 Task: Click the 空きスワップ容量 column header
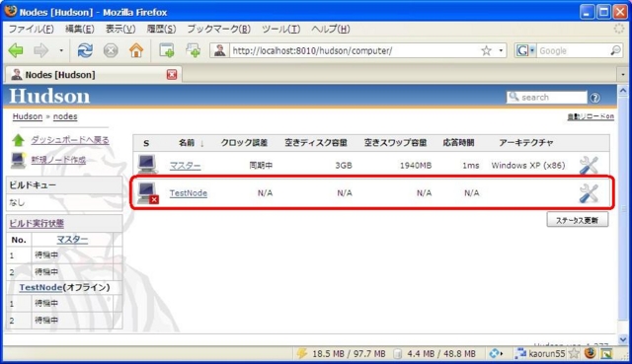coord(395,142)
